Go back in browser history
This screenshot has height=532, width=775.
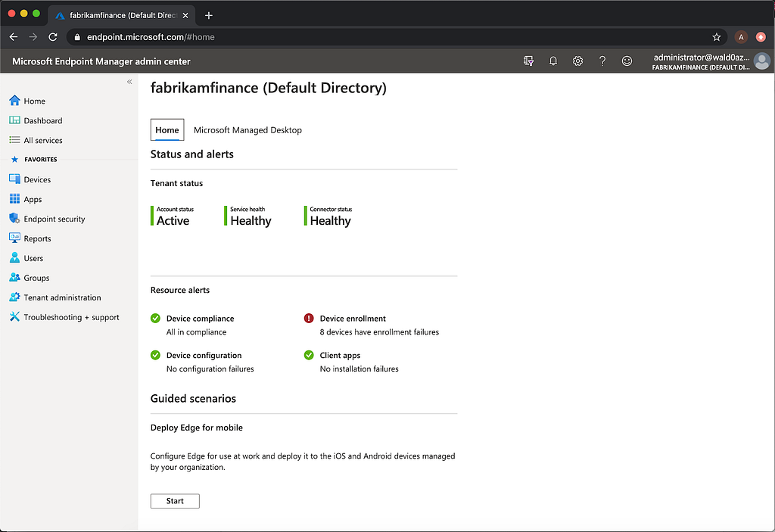coord(14,37)
